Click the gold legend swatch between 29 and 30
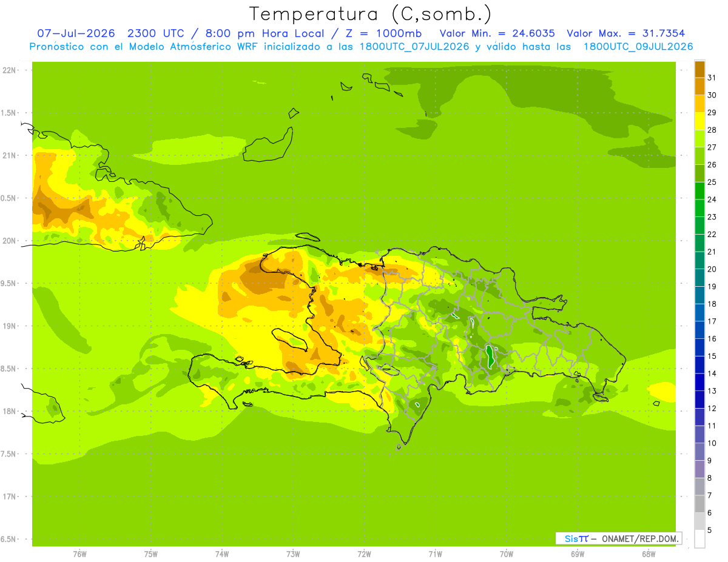The image size is (728, 562). [x=699, y=104]
